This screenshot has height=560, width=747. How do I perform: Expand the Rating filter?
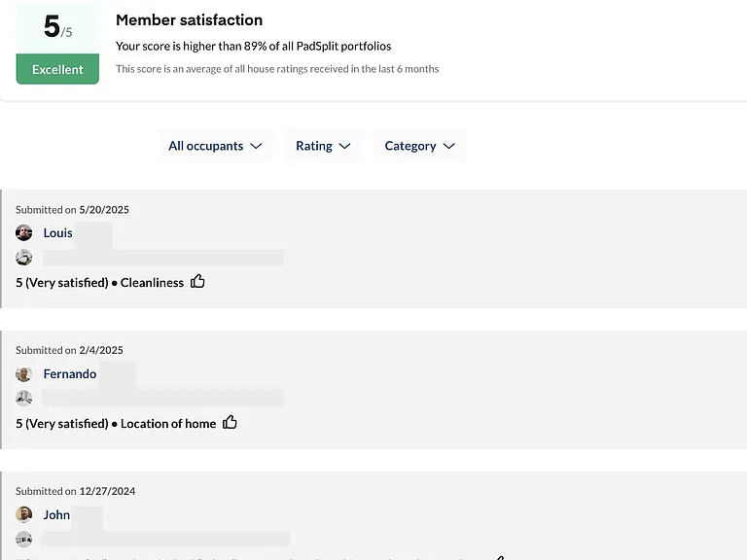coord(323,146)
